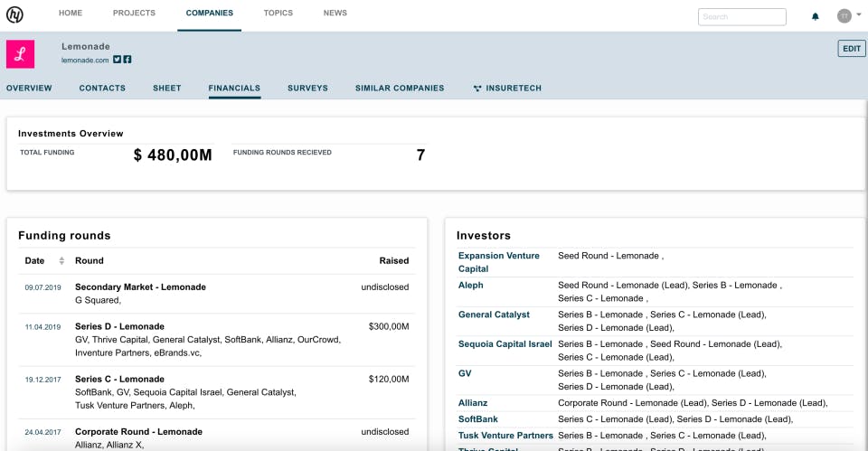
Task: Click the Series D - Lemonade round
Action: coord(119,326)
